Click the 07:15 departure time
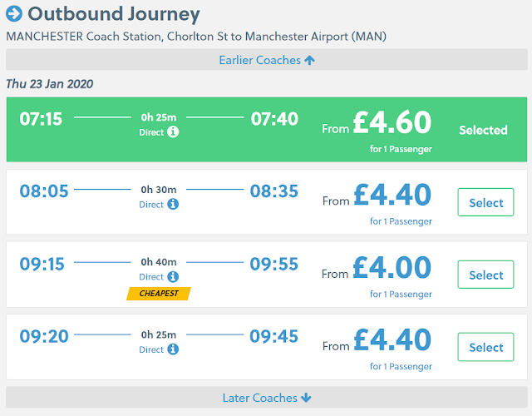Viewport: 532px width, 416px height. click(41, 119)
